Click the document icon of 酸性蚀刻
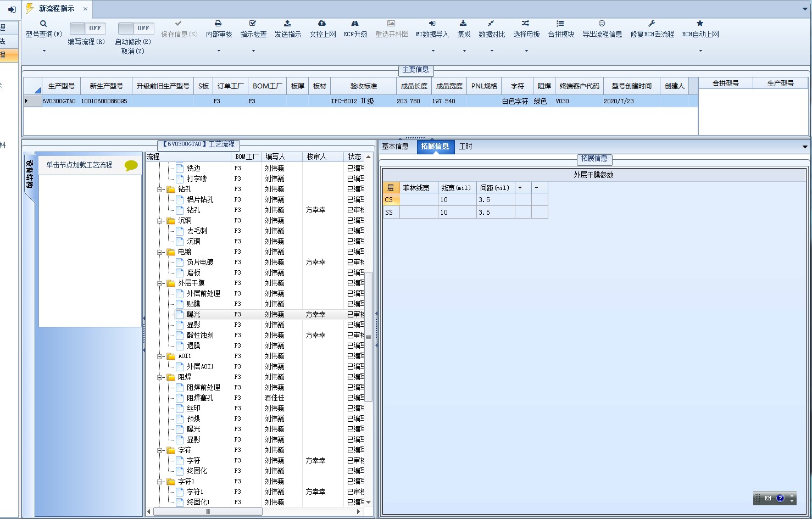This screenshot has height=519, width=812. 180,335
